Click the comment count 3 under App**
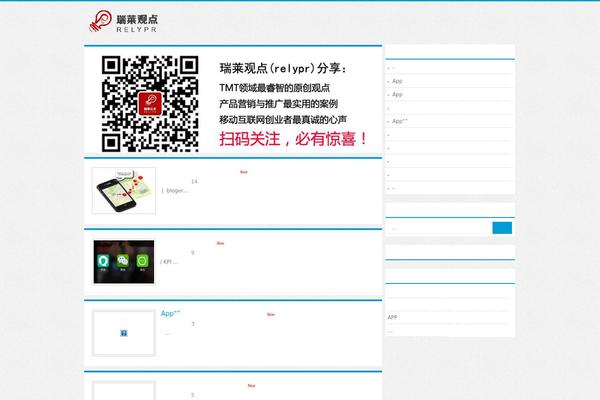 click(193, 324)
